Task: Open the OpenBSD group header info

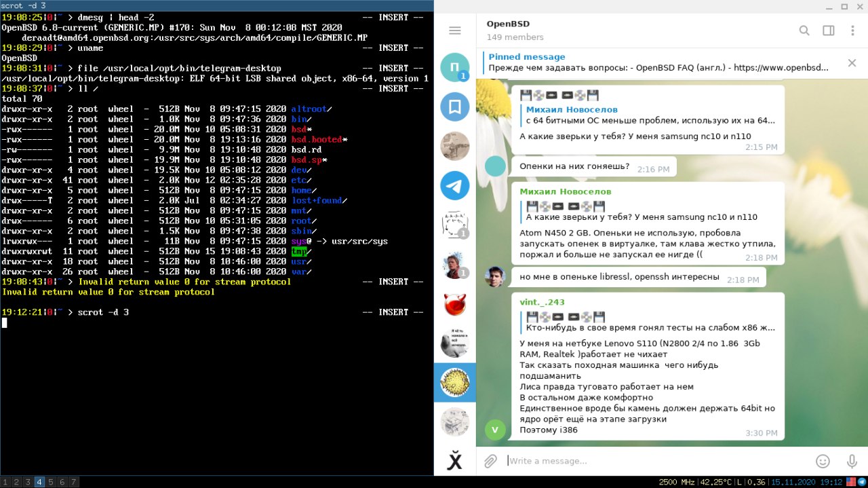Action: click(515, 31)
